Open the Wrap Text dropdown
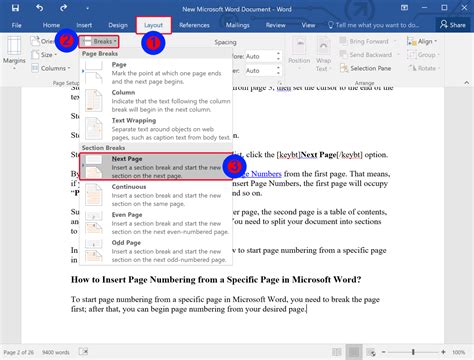The width and height of the screenshot is (474, 360). pos(323,54)
